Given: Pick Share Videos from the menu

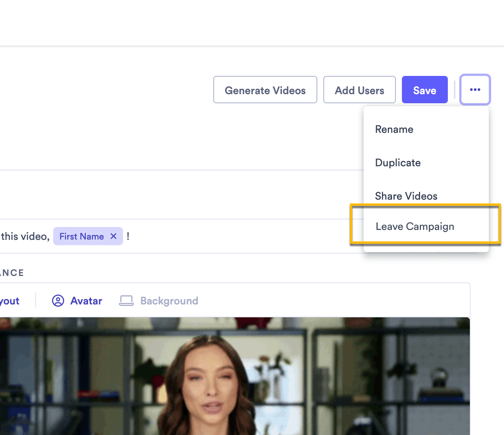Looking at the screenshot, I should [x=406, y=196].
